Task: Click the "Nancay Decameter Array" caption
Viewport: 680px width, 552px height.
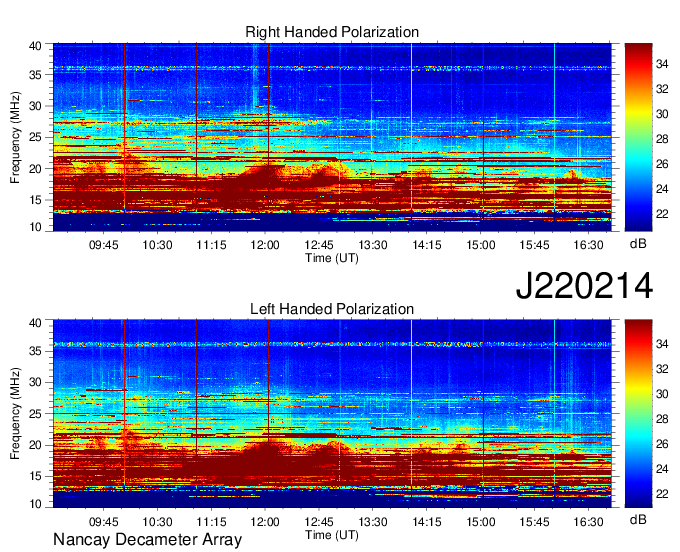Action: [147, 540]
